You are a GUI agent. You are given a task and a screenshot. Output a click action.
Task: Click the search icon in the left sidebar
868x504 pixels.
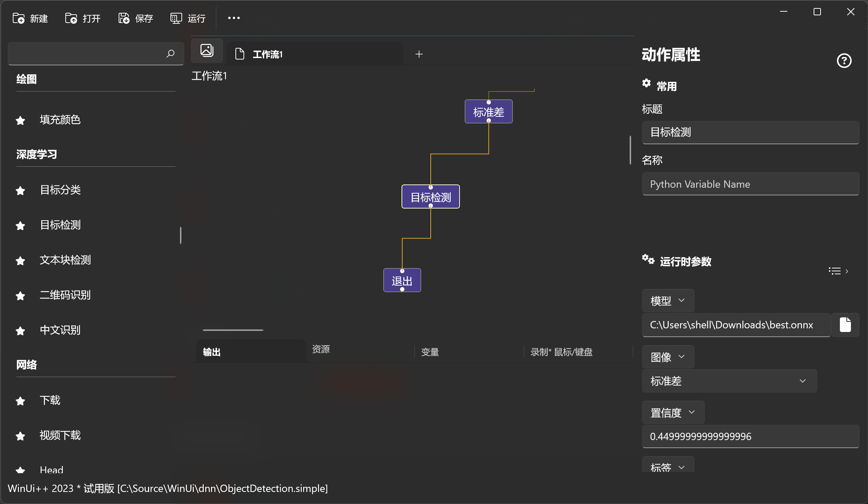pos(170,53)
